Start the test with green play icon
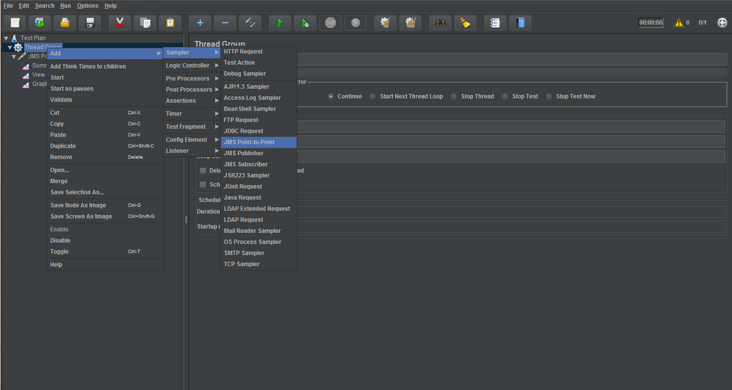This screenshot has height=390, width=732. (x=280, y=23)
